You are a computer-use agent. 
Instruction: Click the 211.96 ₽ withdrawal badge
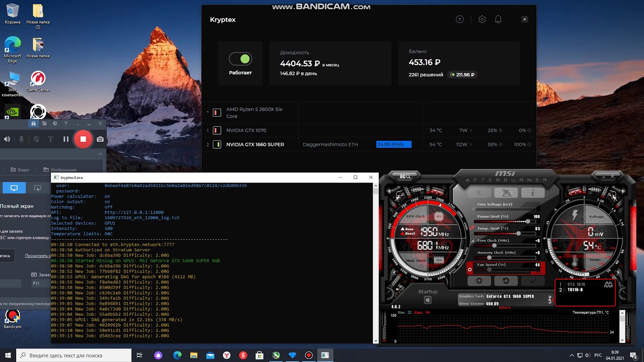(462, 74)
